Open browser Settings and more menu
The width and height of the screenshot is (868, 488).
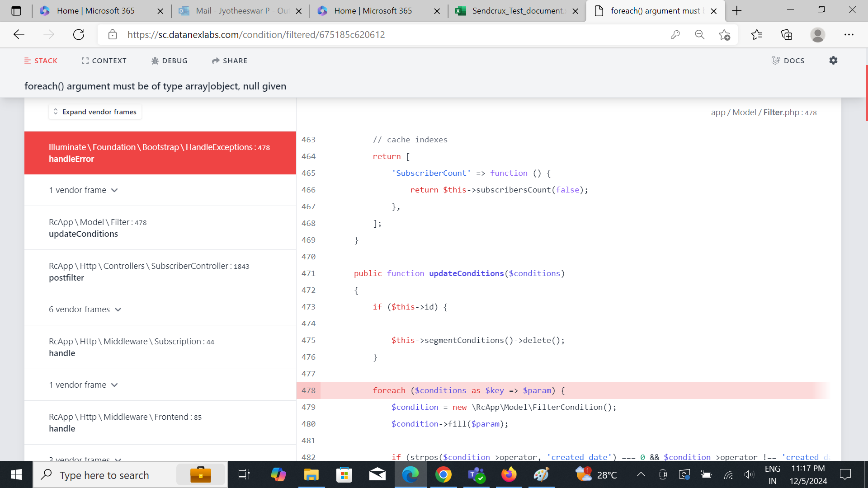849,35
